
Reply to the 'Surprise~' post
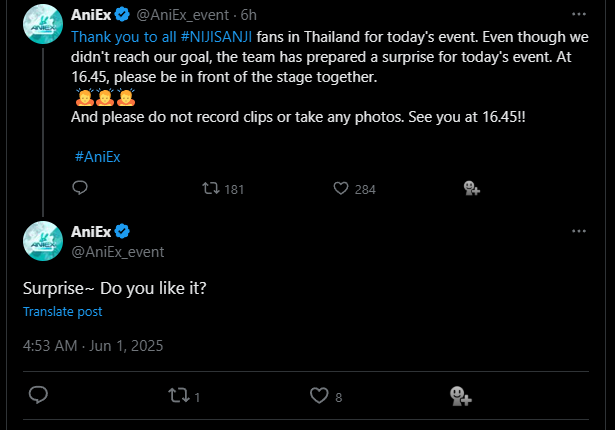click(38, 396)
